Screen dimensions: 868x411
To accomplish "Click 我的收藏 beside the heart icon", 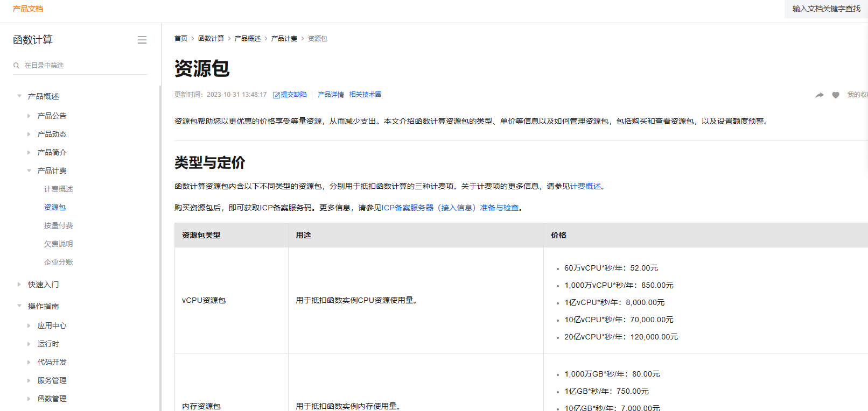I will (857, 95).
